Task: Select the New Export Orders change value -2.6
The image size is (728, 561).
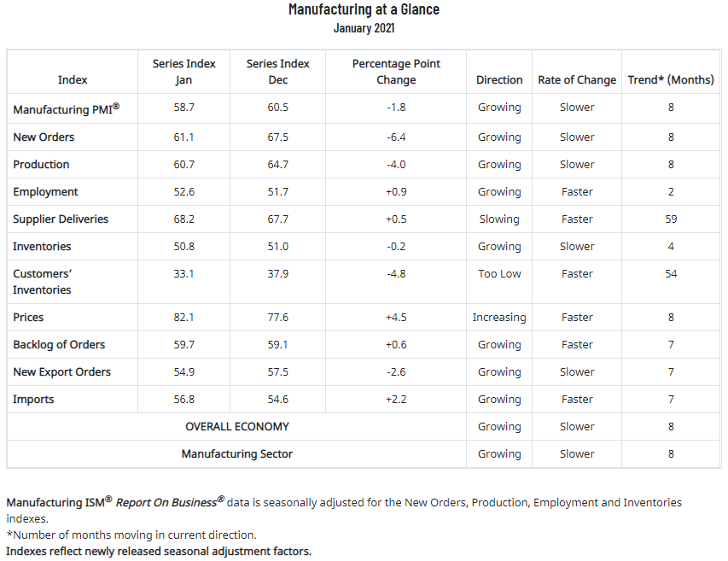Action: point(396,371)
